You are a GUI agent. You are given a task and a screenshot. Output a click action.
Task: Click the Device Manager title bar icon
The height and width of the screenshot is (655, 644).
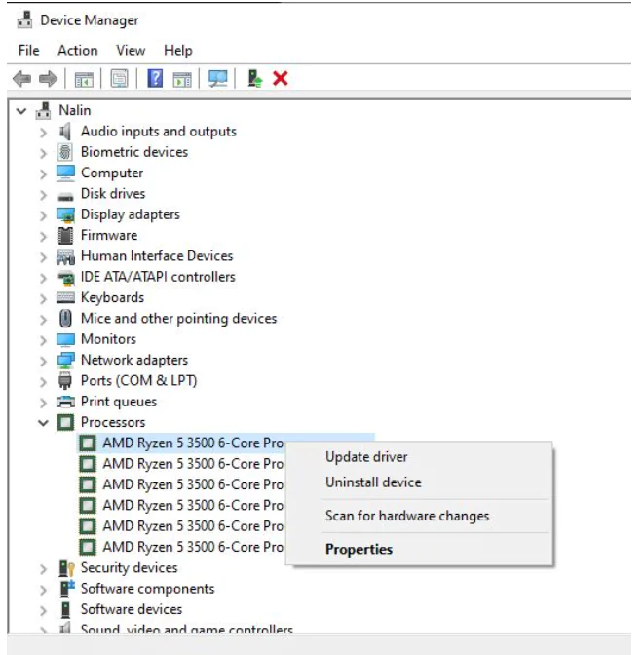[x=24, y=20]
